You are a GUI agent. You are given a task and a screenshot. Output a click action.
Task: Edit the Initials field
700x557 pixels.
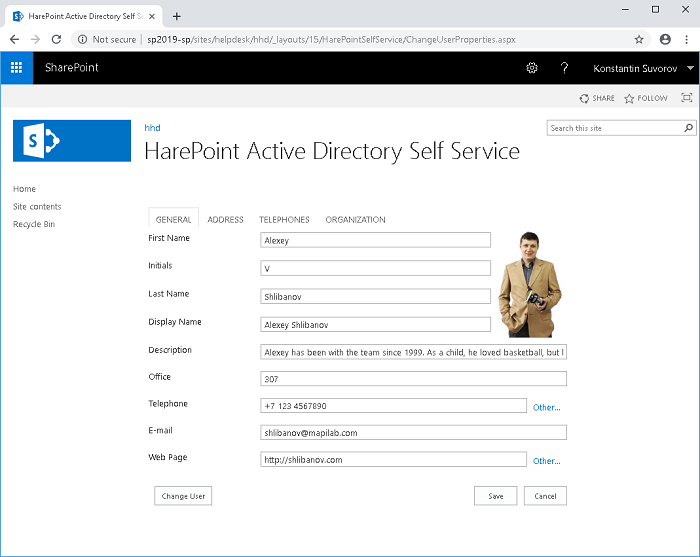pyautogui.click(x=375, y=268)
